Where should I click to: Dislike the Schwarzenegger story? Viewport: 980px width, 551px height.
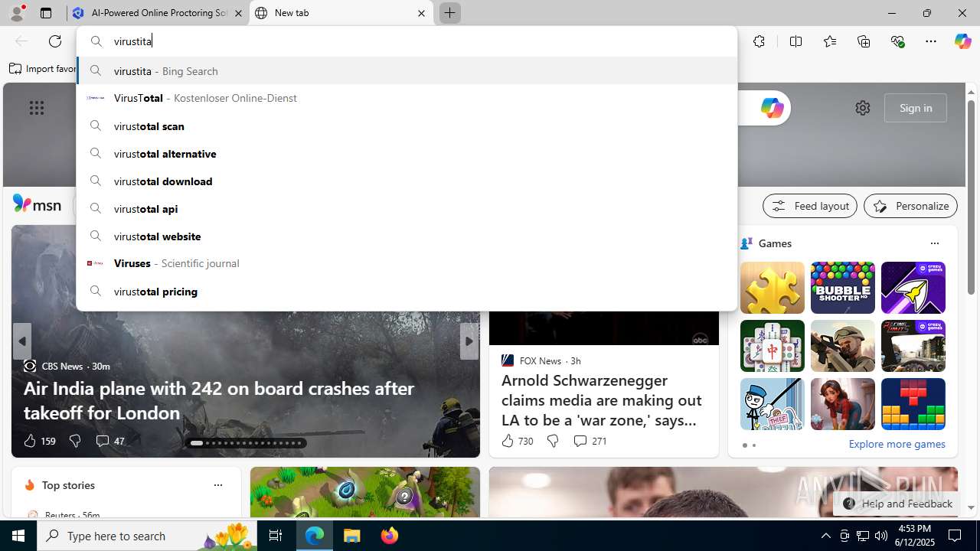click(552, 441)
